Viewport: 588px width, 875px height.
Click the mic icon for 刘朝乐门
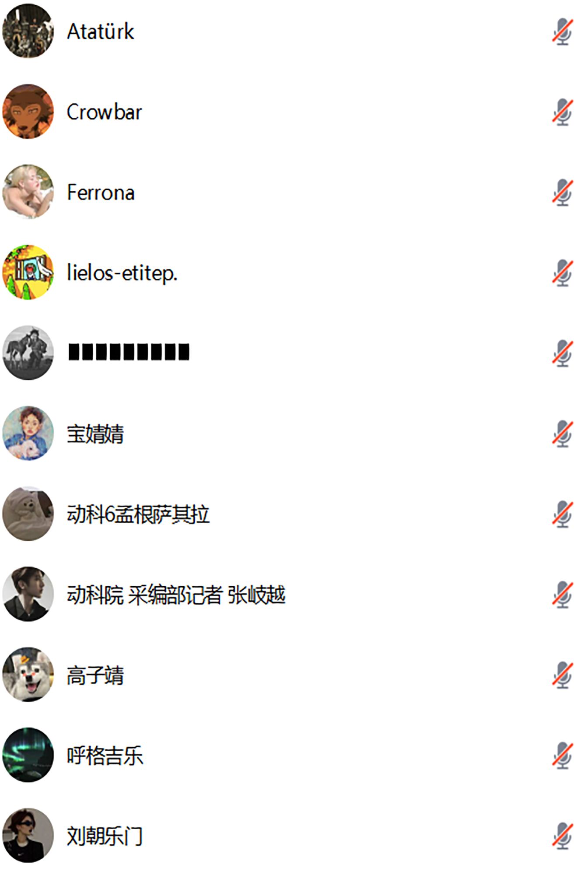[x=562, y=836]
